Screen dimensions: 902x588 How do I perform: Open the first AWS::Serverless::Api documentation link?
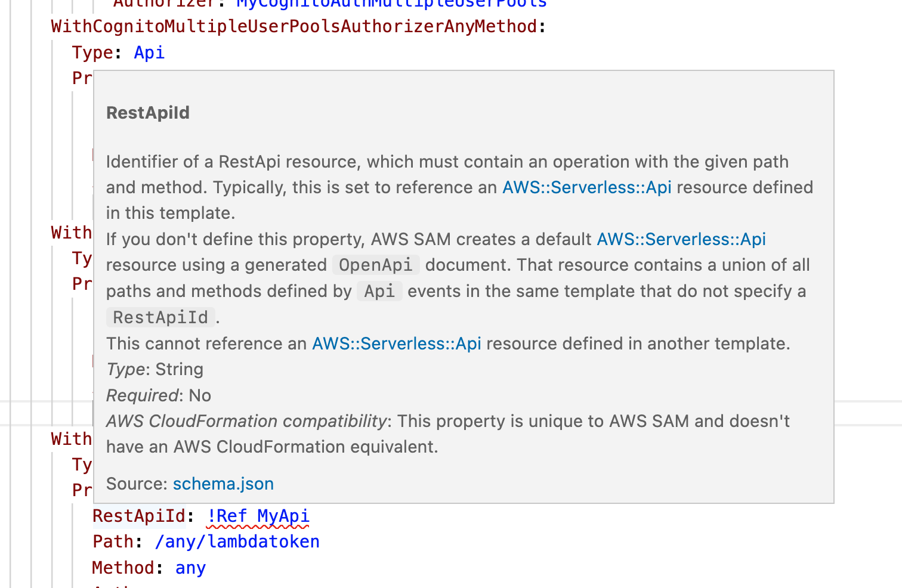point(586,187)
